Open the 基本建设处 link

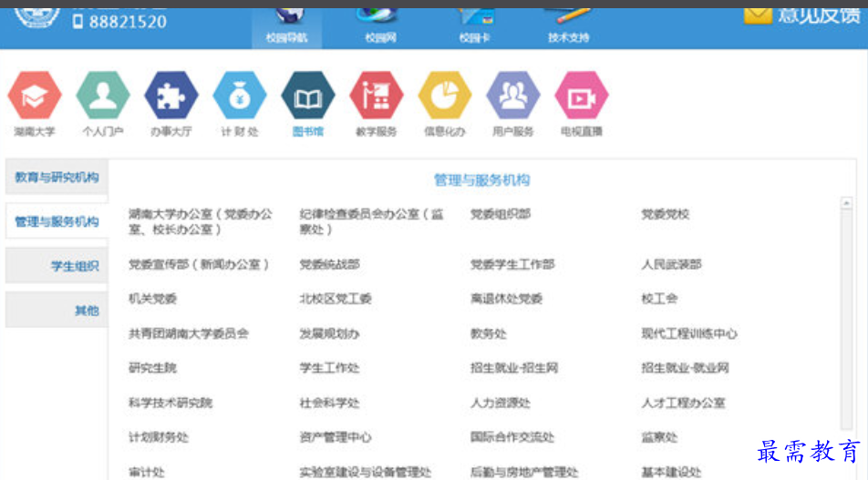pos(671,472)
